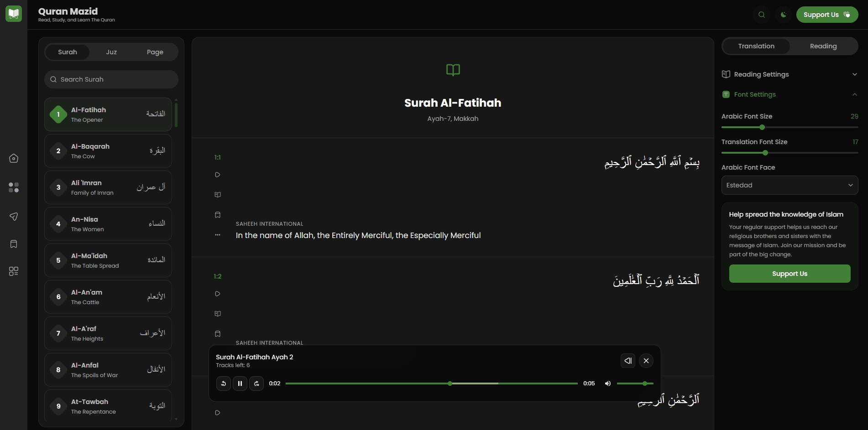
Task: Select Al-Baqarah The Cow surah
Action: point(108,151)
